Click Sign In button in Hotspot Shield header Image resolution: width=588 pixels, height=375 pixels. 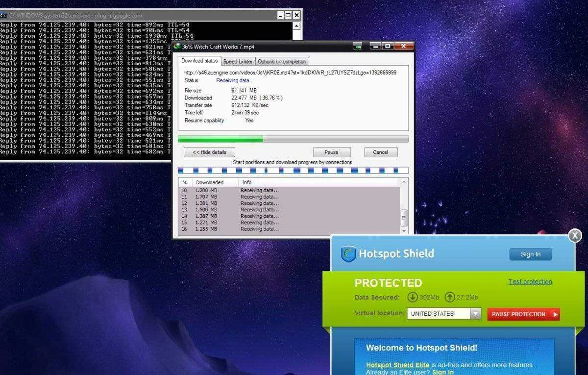[531, 254]
